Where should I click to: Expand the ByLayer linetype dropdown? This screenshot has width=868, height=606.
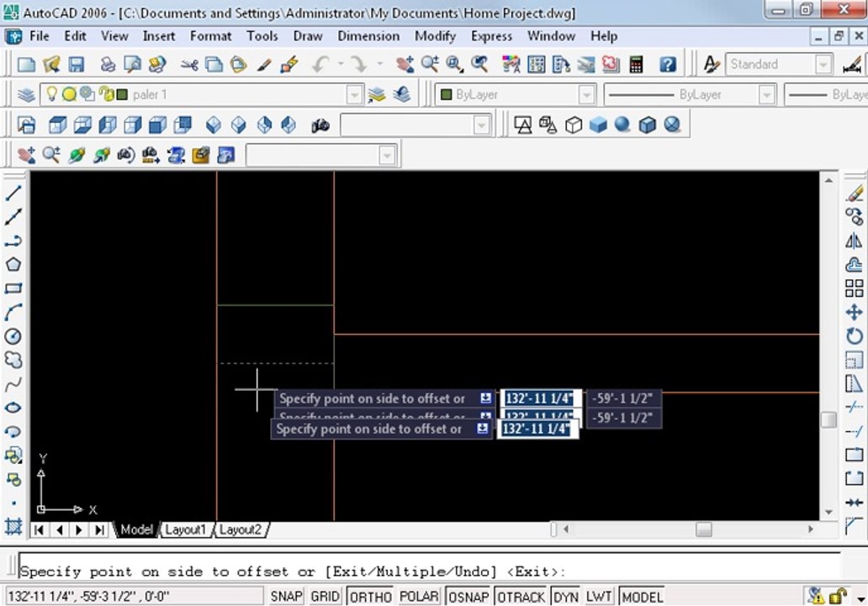click(766, 95)
